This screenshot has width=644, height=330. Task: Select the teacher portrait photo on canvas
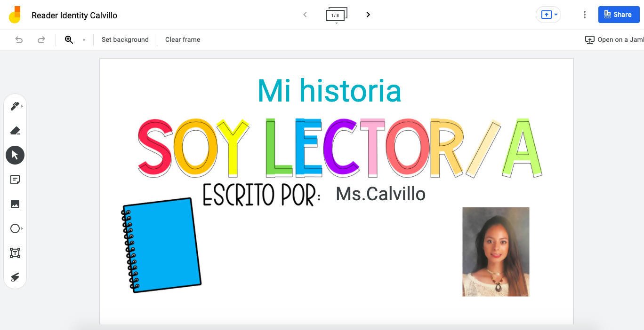496,252
